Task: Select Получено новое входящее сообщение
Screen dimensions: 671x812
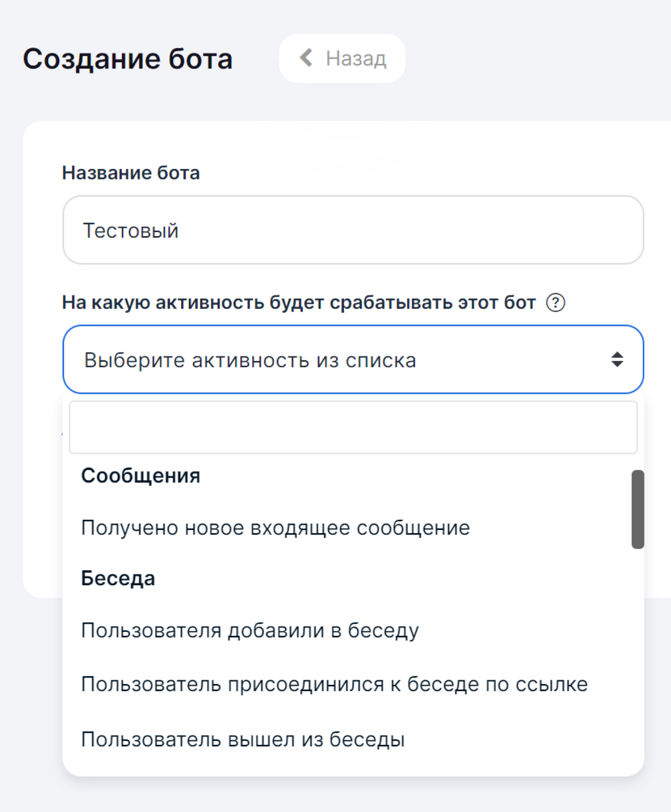Action: 275,527
